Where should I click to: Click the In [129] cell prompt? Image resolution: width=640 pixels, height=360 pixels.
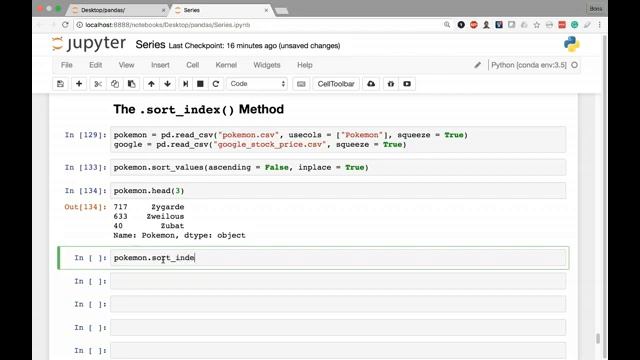tap(85, 135)
